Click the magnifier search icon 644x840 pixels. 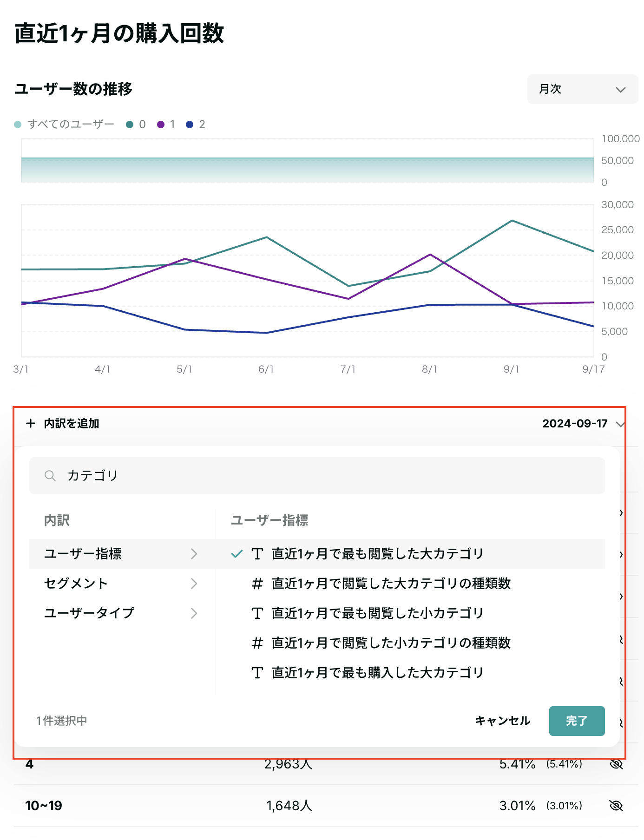pos(50,476)
